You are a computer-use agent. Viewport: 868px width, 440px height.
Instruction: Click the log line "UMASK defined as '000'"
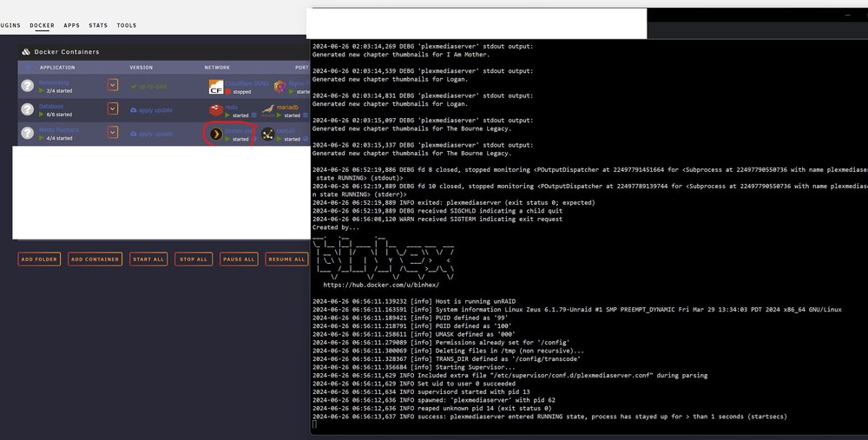coord(413,334)
